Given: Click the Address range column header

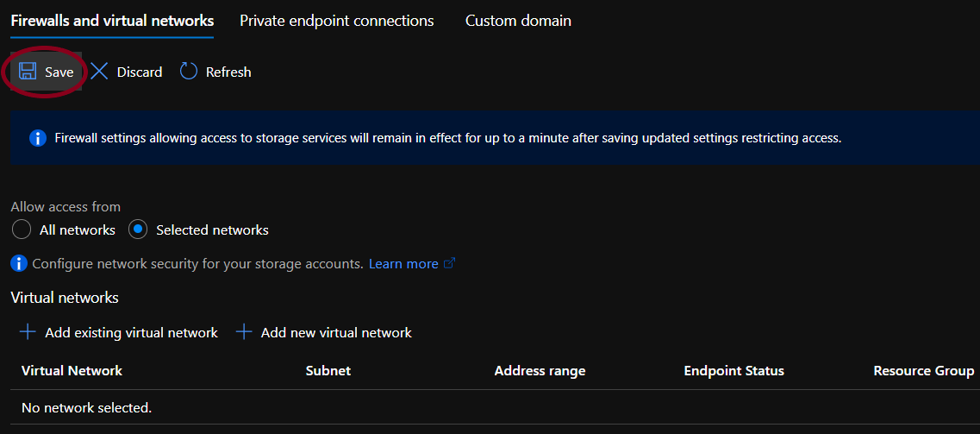Looking at the screenshot, I should tap(540, 371).
